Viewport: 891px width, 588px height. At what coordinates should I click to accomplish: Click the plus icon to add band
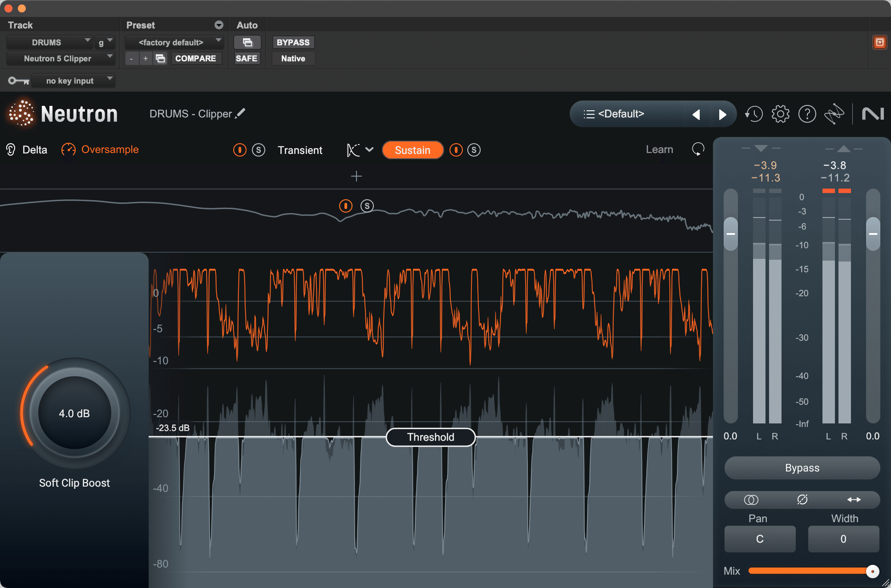(356, 177)
